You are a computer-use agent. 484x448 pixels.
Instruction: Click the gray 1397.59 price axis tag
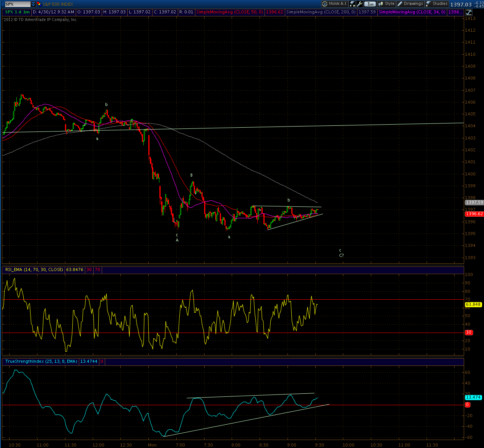point(474,202)
